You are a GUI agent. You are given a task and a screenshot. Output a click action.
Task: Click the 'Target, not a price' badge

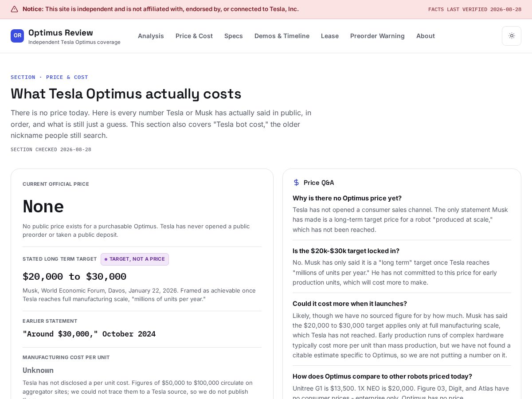point(135,259)
